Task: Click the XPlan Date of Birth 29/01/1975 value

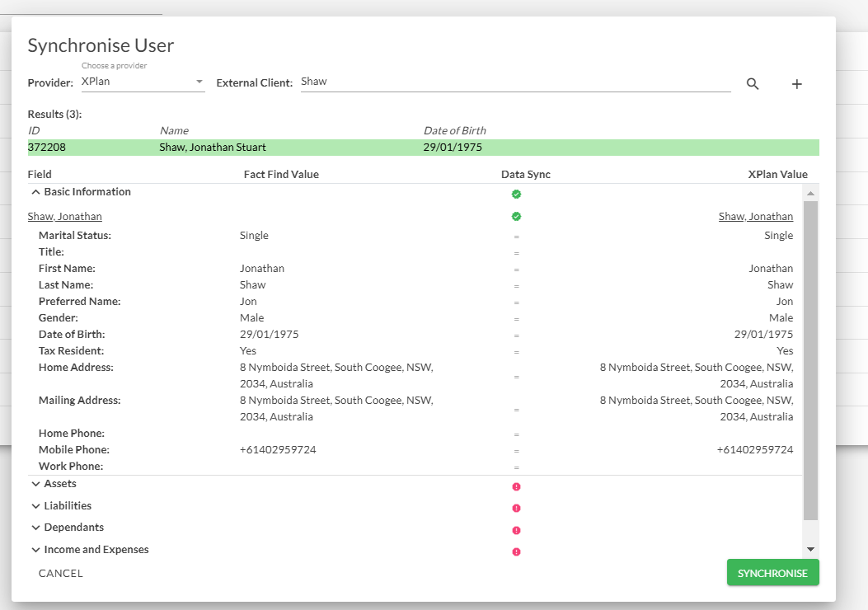Action: (763, 335)
